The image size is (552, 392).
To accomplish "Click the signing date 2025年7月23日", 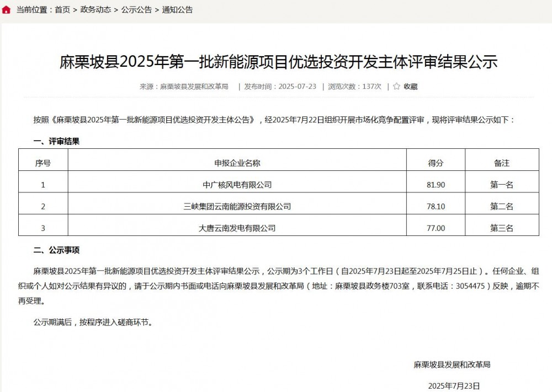I will [454, 386].
